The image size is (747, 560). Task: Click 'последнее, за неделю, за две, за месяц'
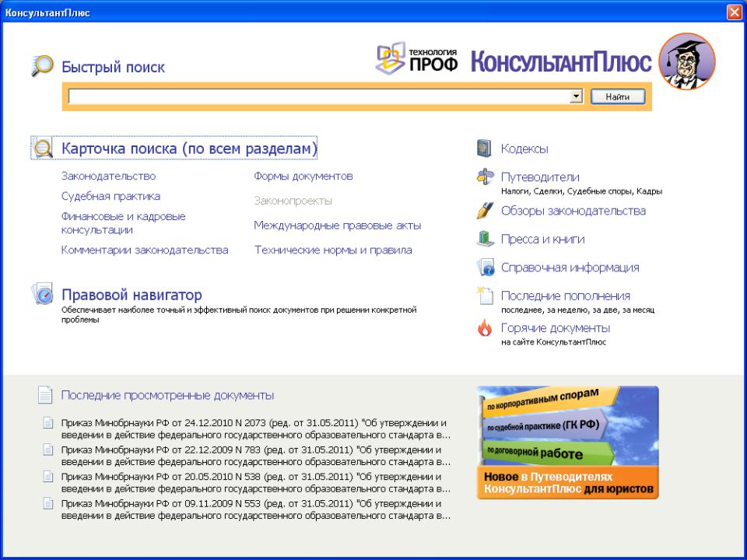pyautogui.click(x=578, y=310)
